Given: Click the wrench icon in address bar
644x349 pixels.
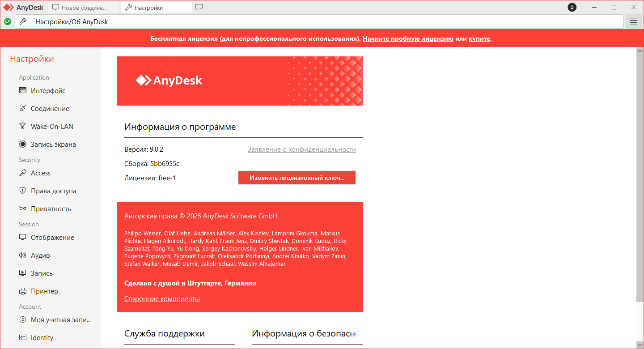Looking at the screenshot, I should pyautogui.click(x=23, y=21).
